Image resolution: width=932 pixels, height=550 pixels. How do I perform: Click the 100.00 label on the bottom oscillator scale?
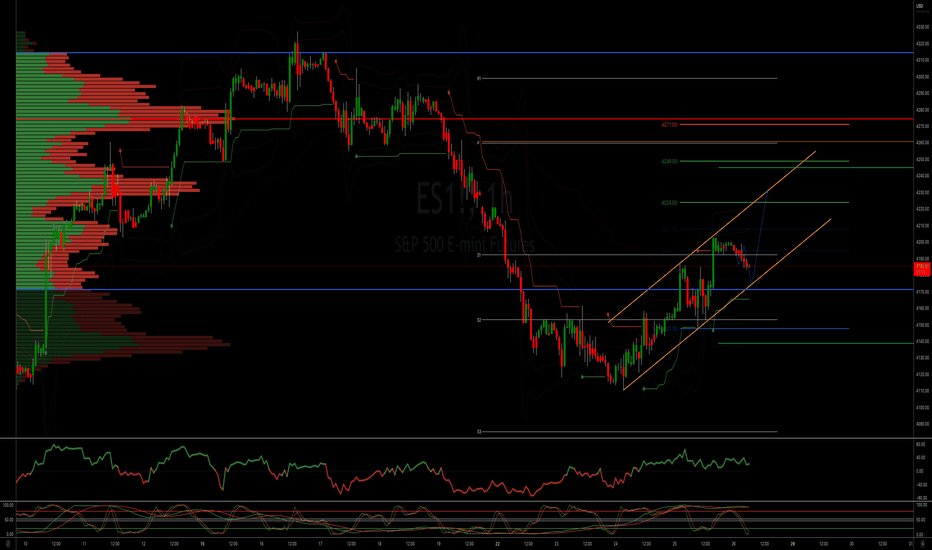(x=922, y=505)
